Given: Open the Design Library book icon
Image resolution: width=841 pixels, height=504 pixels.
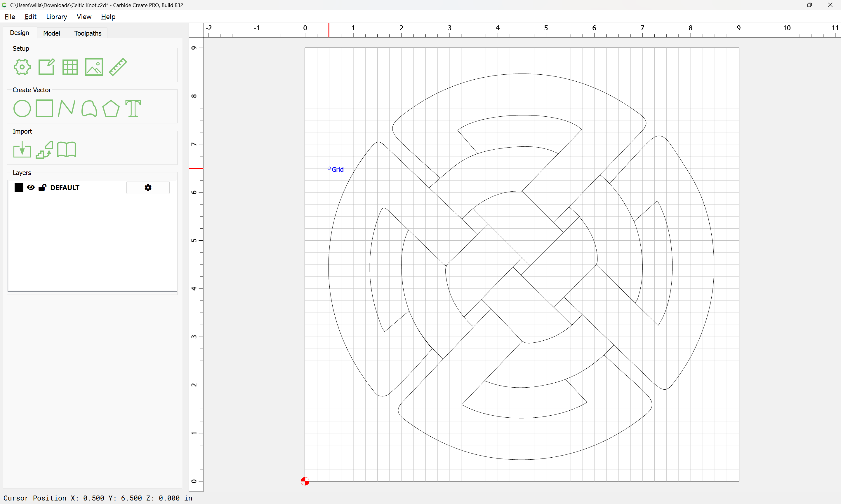Looking at the screenshot, I should coord(67,150).
